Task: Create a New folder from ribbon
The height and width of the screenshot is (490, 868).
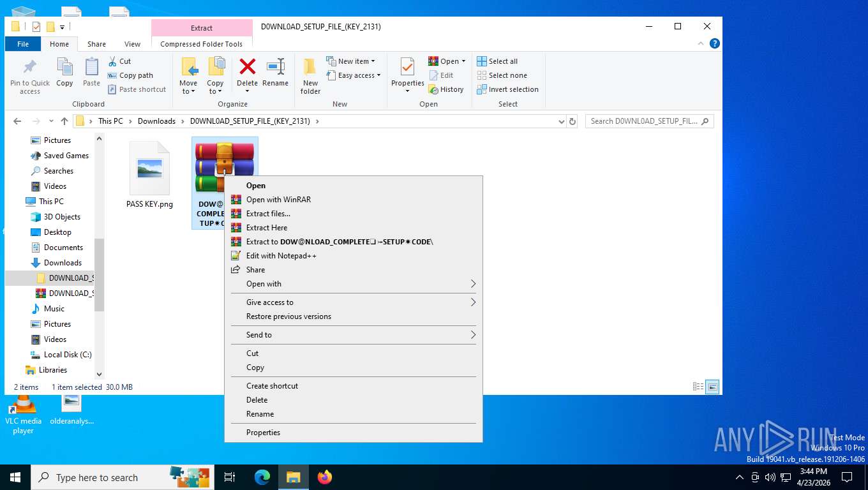Action: point(310,77)
